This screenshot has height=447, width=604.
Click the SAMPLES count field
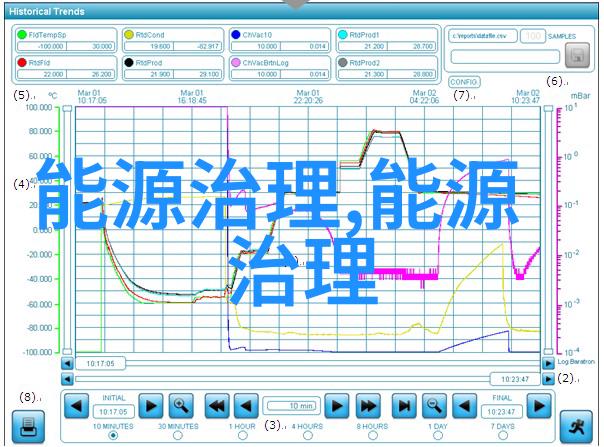point(533,36)
